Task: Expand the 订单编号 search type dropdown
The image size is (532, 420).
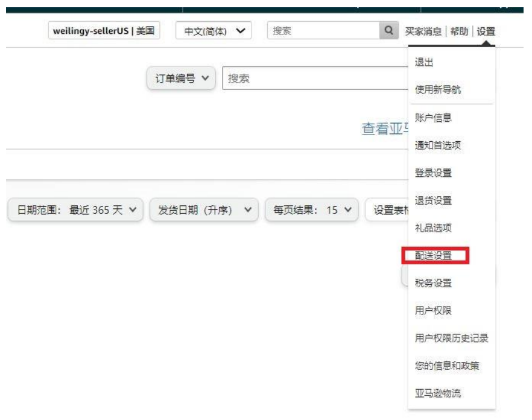Action: coord(182,78)
